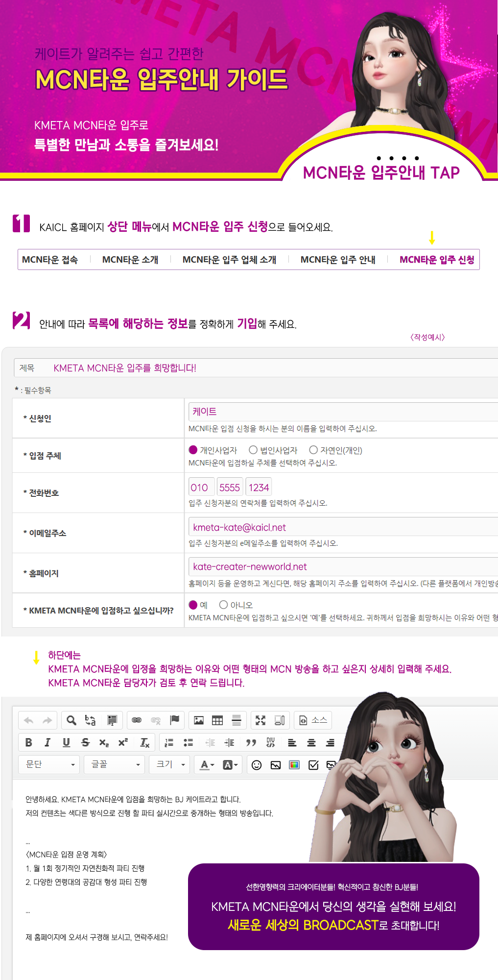Click the decrease indent icon
This screenshot has height=980, width=498.
tap(210, 742)
